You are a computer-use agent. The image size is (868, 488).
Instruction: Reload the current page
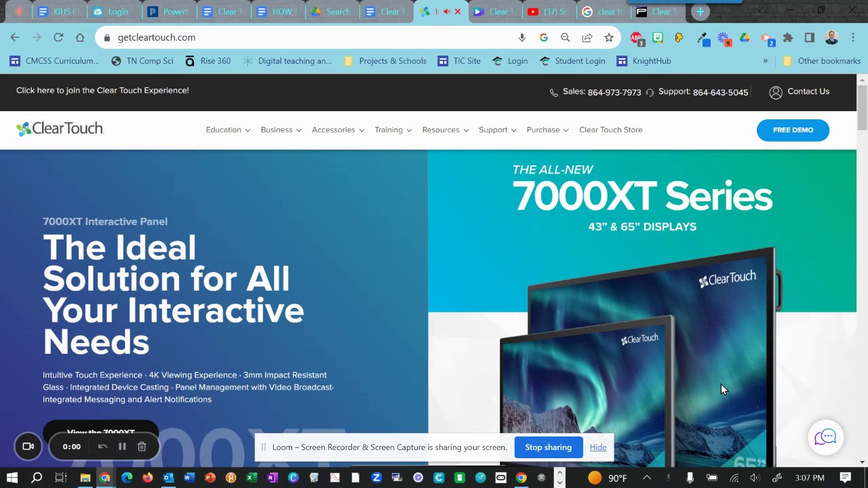pos(58,37)
